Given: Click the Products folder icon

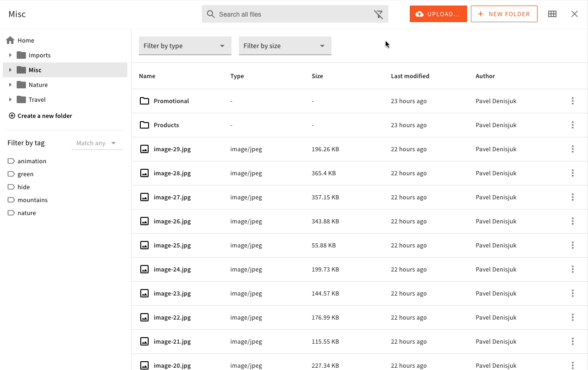Looking at the screenshot, I should point(144,125).
